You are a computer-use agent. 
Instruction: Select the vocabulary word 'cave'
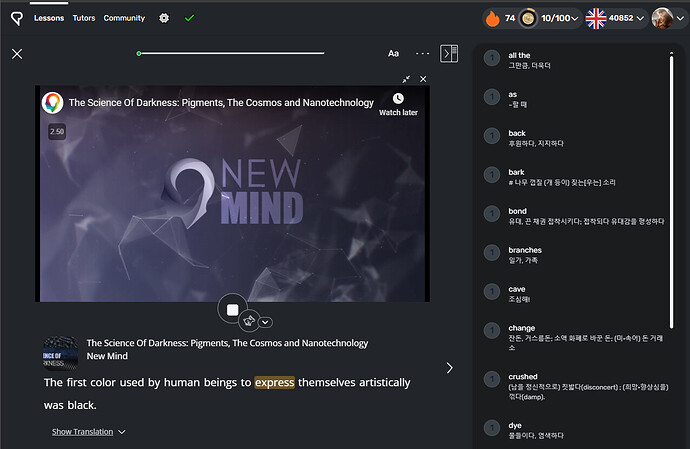point(517,289)
